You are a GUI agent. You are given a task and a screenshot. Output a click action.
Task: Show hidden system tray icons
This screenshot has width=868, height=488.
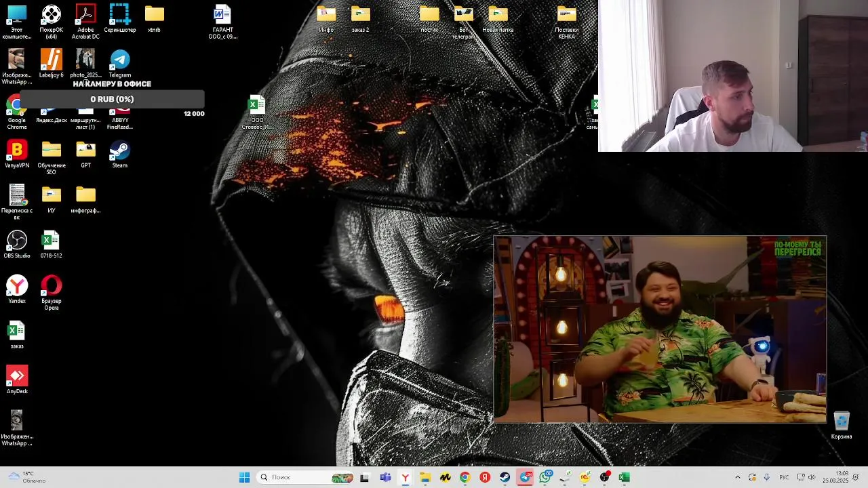point(738,477)
